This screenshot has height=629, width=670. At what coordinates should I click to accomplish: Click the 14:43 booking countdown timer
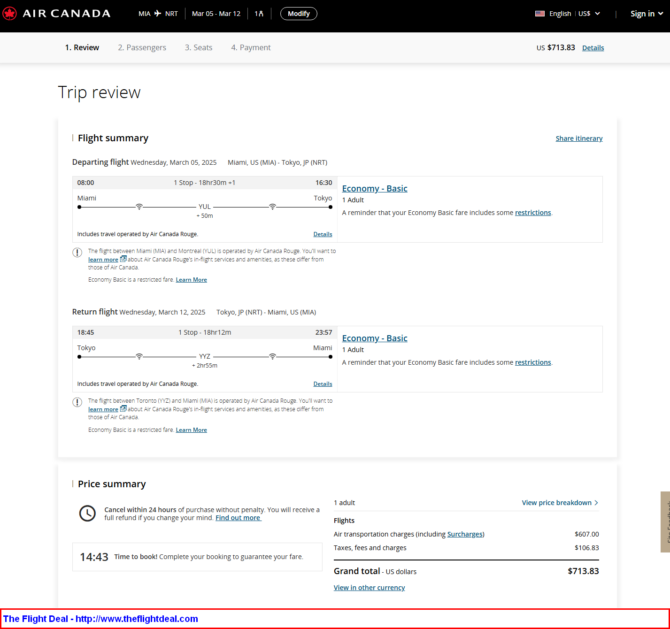point(94,557)
